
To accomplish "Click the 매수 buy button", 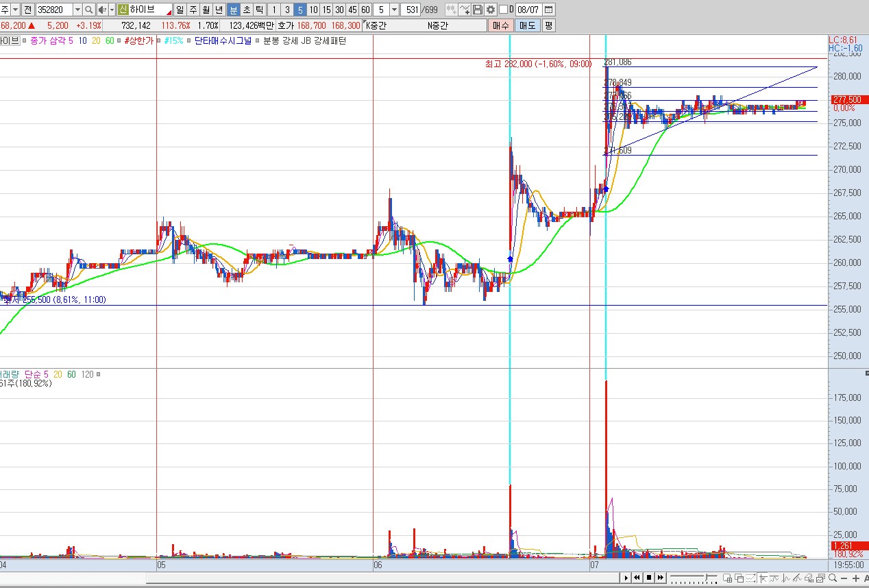I will coord(500,25).
